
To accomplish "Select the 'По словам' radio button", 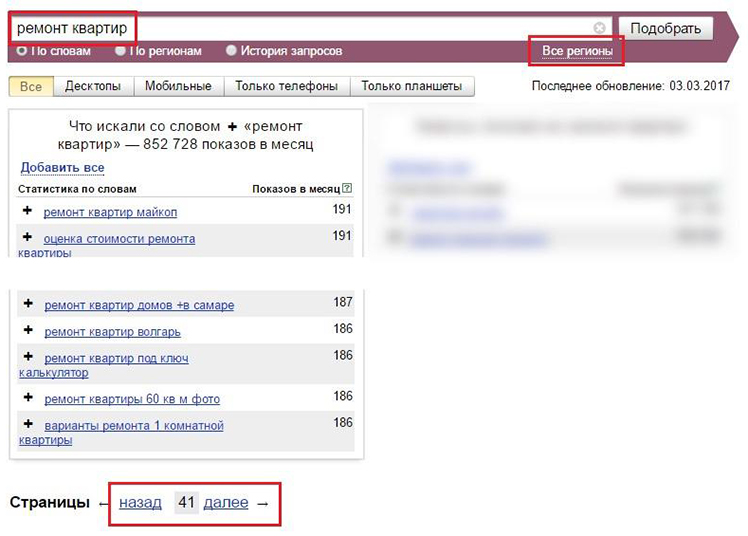I will pyautogui.click(x=22, y=50).
